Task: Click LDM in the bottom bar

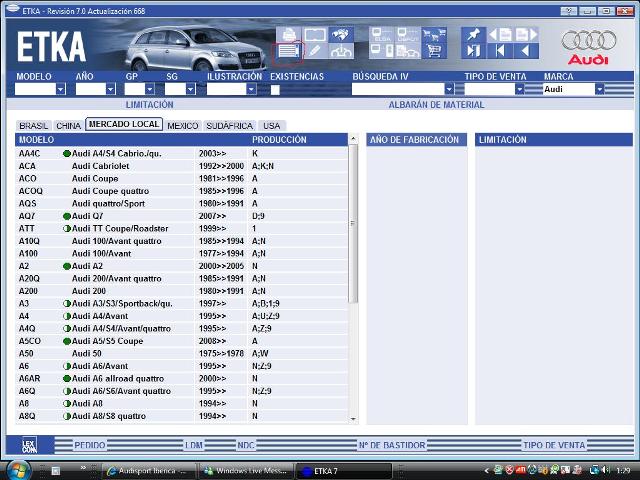Action: click(194, 445)
